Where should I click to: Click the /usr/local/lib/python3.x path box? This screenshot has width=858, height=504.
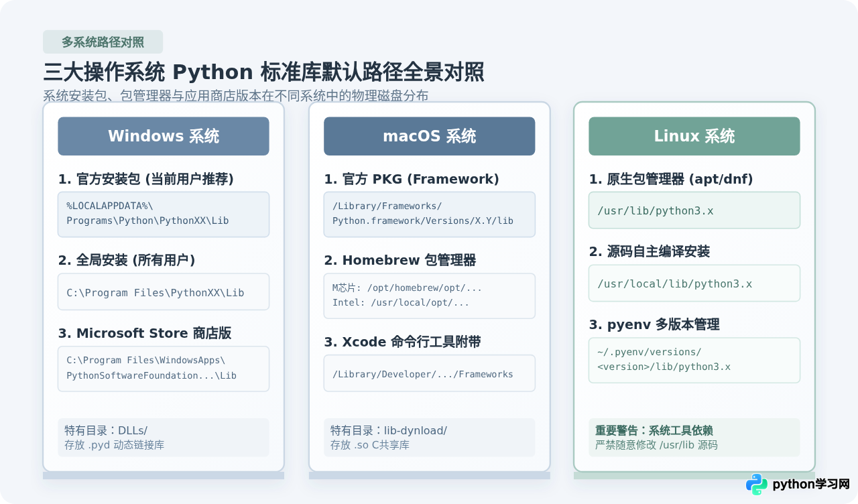tap(694, 283)
